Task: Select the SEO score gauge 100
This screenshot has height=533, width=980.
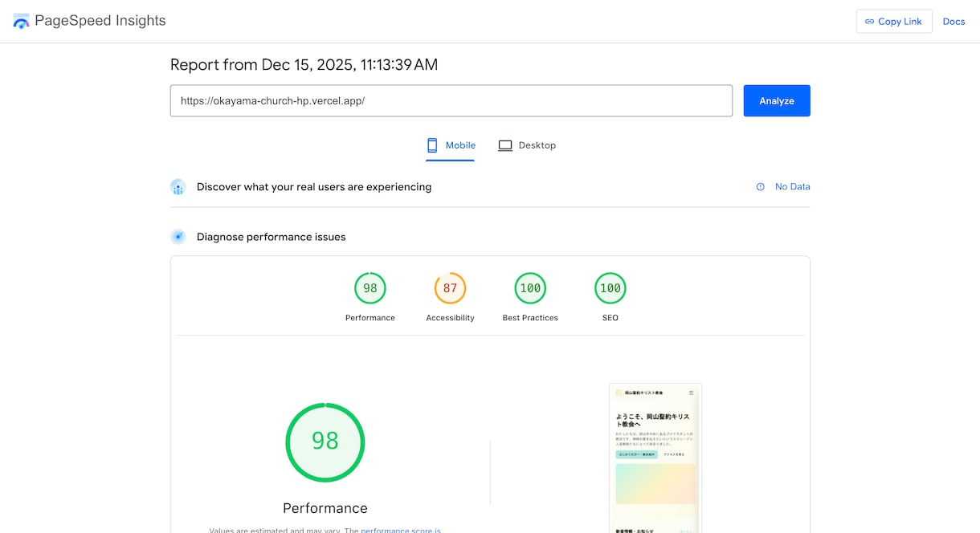Action: 610,288
